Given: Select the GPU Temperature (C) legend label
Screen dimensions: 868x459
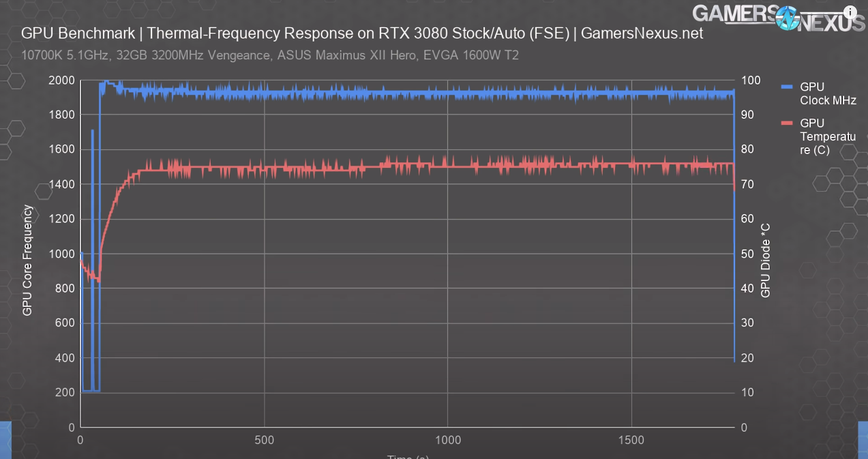Looking at the screenshot, I should (827, 136).
